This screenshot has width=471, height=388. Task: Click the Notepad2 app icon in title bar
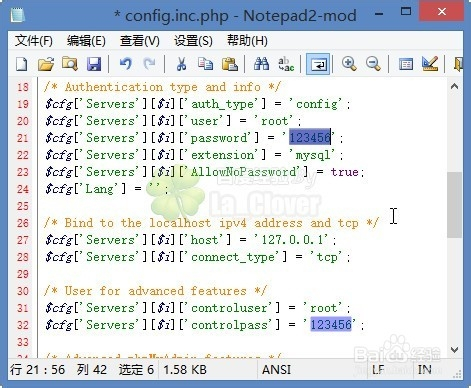click(x=18, y=15)
